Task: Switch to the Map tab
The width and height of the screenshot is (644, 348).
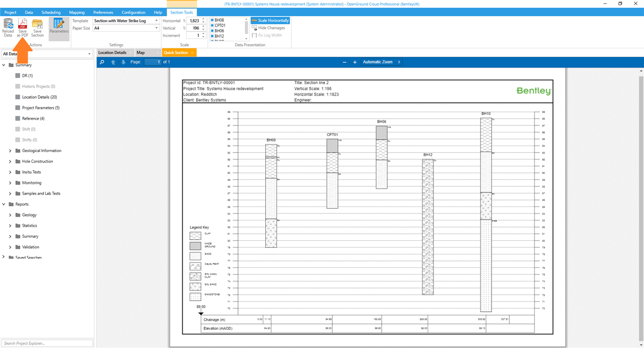Action: tap(141, 52)
